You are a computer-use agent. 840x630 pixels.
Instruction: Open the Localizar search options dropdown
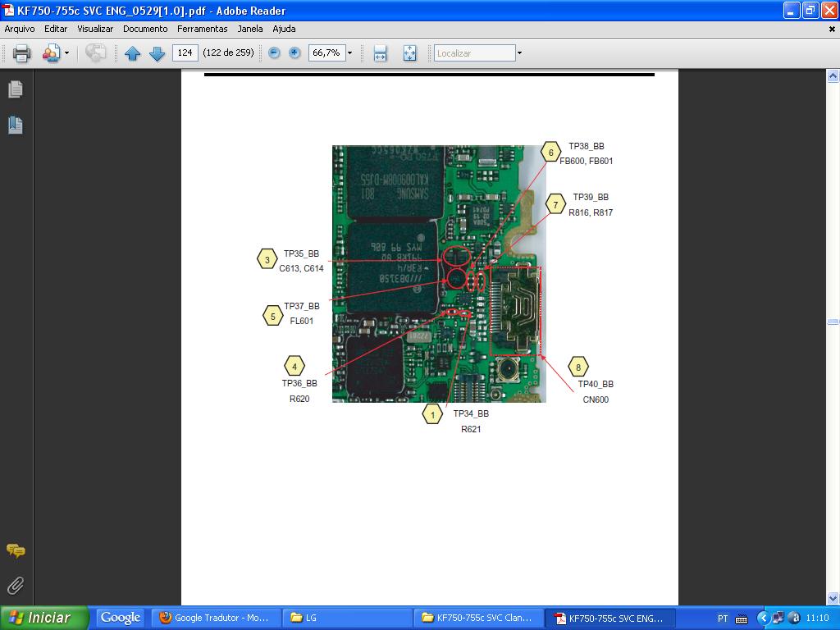(x=519, y=53)
